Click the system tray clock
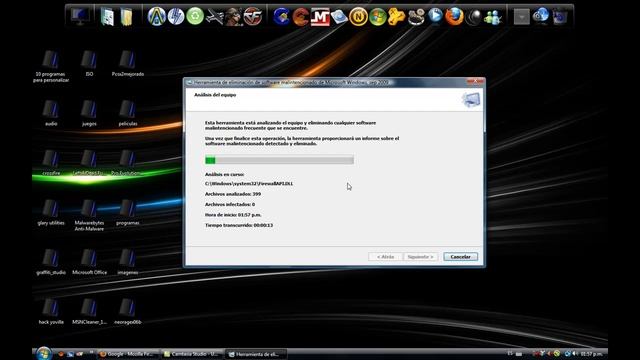Viewport: 640px width, 360px height. click(x=591, y=353)
